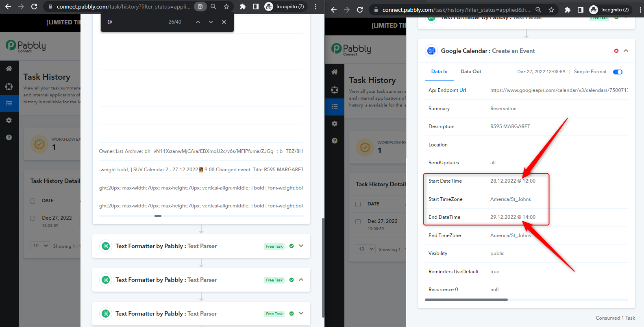Click Pabbly Connect logo in find-bar window
644x327 pixels.
coord(26,46)
